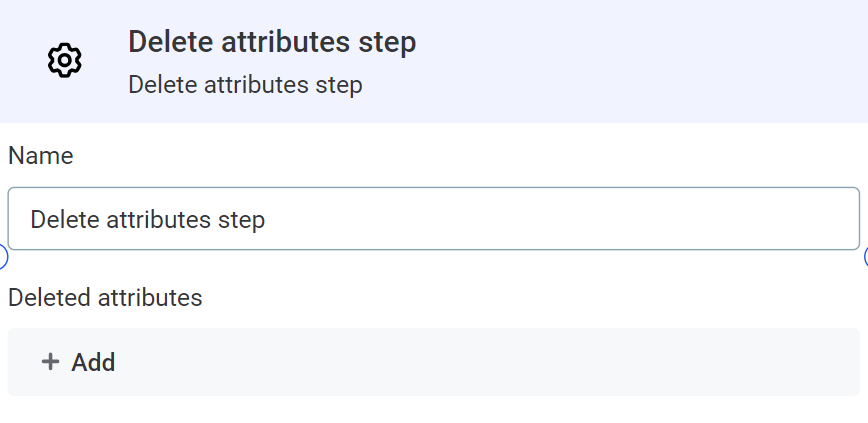Select the bold "Delete attributes step" heading
This screenshot has height=423, width=868.
coord(272,42)
